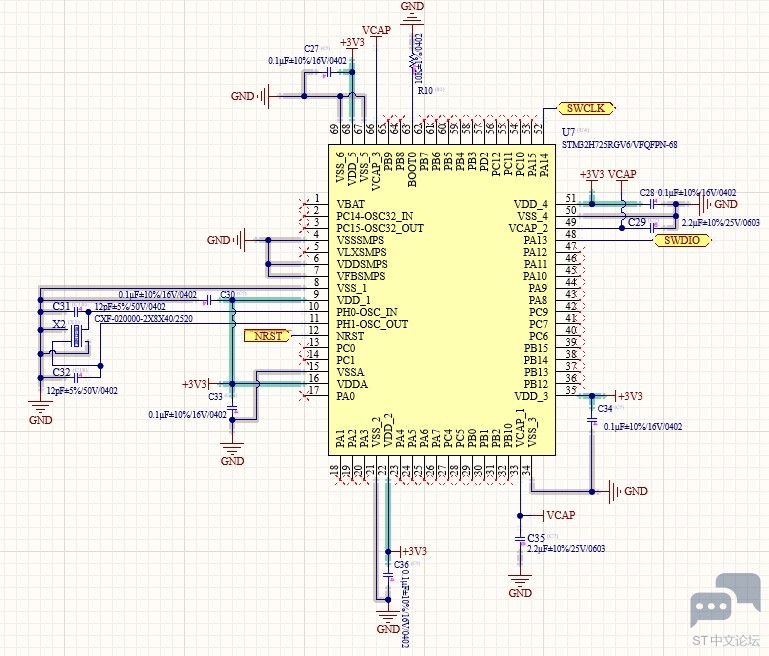Select the SWDIO port symbol

682,240
